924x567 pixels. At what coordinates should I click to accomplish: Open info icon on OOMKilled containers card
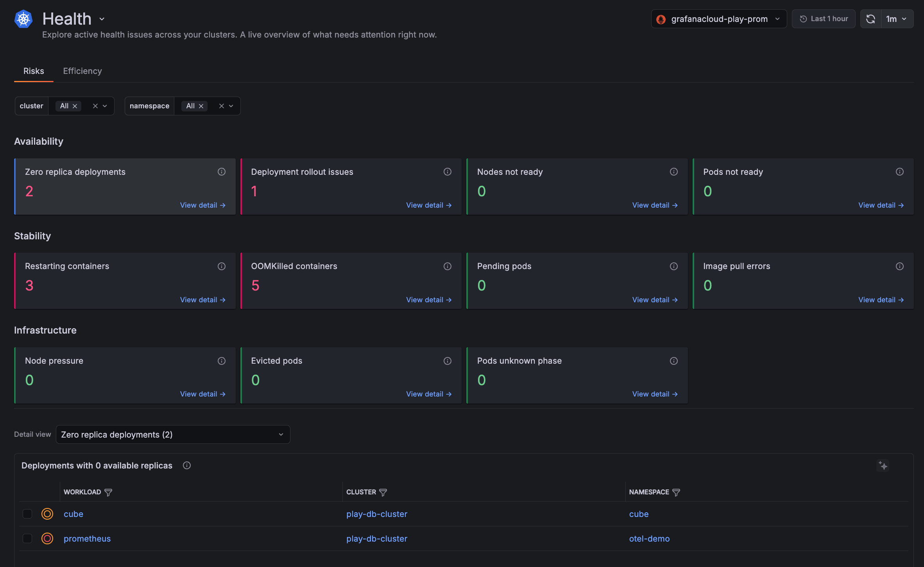point(448,266)
